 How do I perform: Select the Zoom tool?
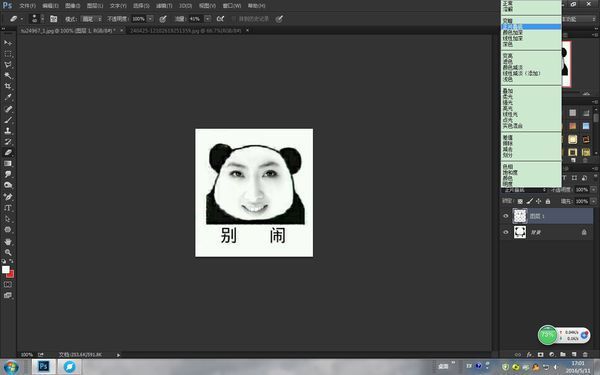tap(8, 252)
